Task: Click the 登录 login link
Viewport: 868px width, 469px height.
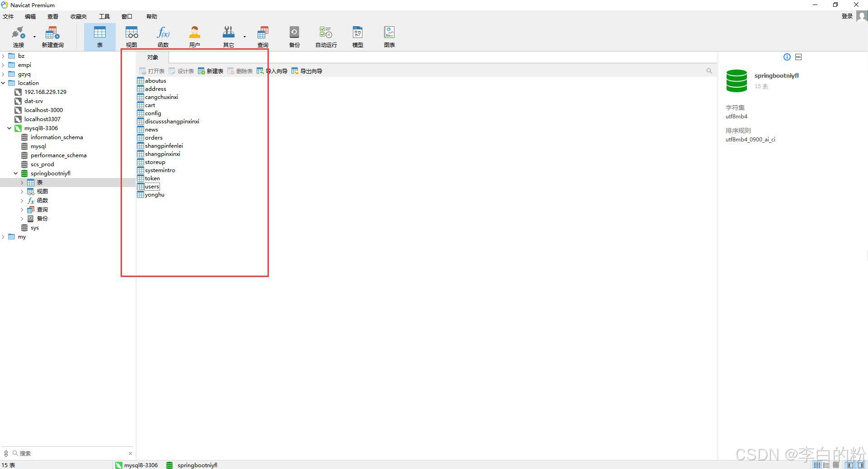Action: tap(847, 16)
